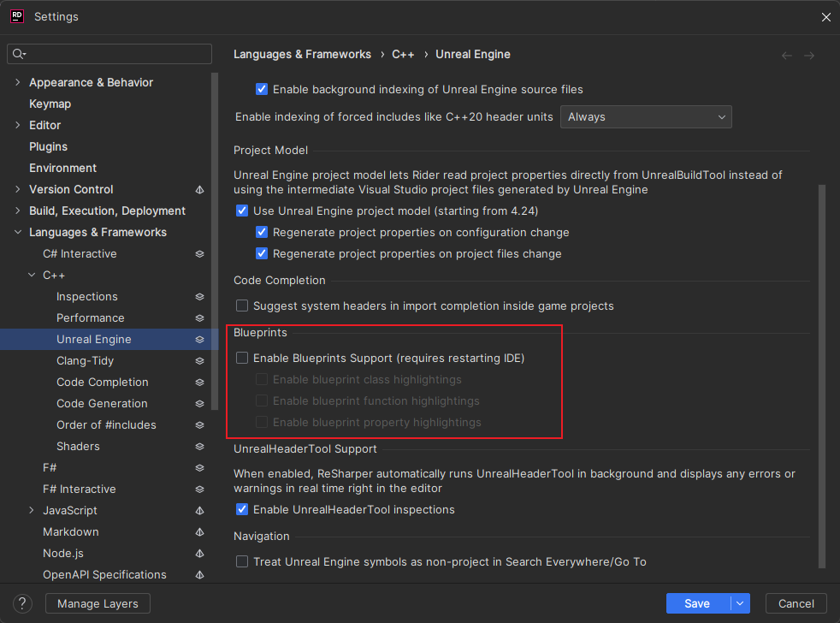Select Node.js settings page

click(63, 554)
